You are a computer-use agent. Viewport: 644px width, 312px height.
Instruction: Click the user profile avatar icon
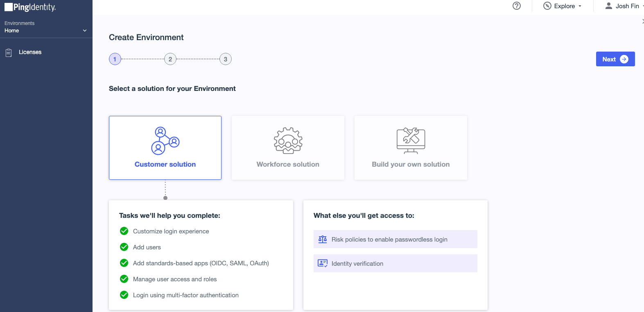[609, 6]
